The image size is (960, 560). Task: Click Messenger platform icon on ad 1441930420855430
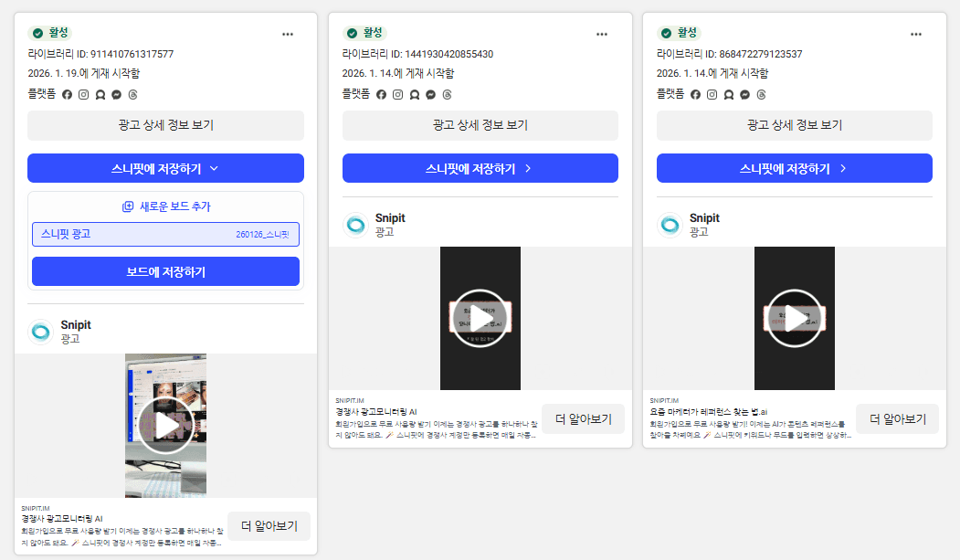(x=430, y=94)
